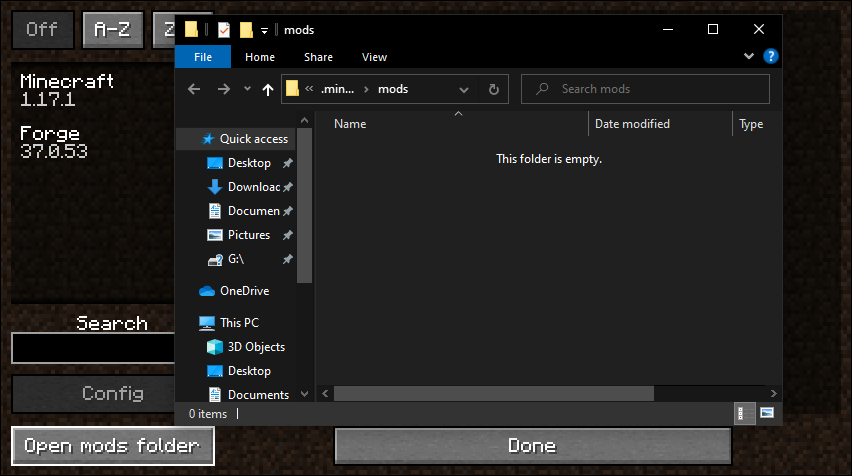Go forward with the Forward arrow
This screenshot has width=852, height=476.
click(223, 89)
